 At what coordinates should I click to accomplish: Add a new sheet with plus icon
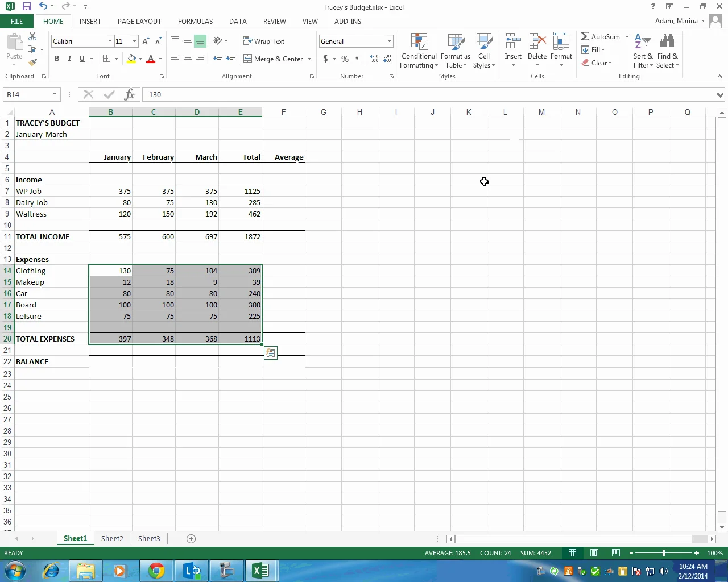coord(191,538)
